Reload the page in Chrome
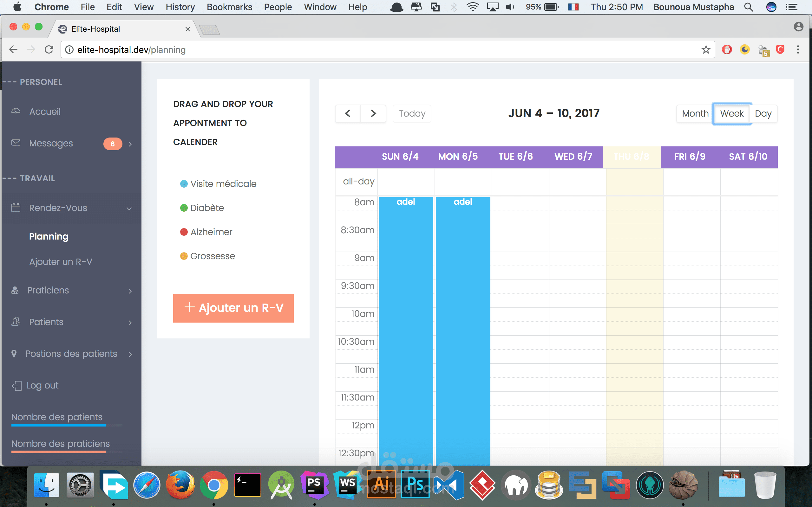 pyautogui.click(x=49, y=50)
